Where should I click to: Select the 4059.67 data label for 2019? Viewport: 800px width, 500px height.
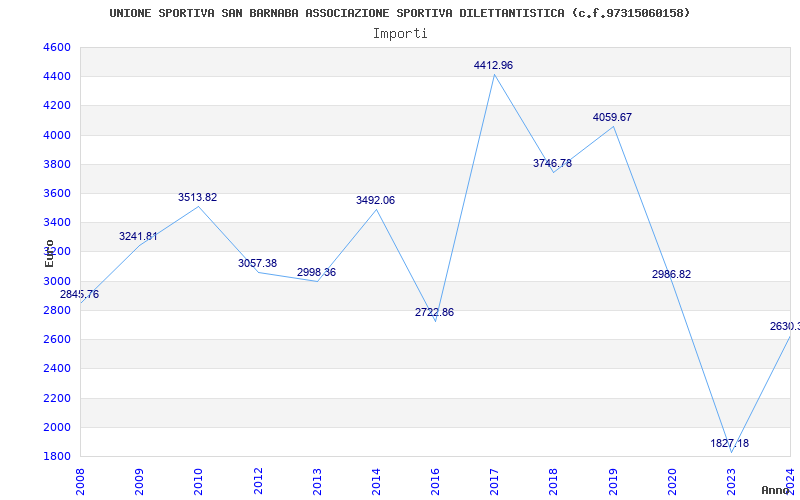click(612, 117)
